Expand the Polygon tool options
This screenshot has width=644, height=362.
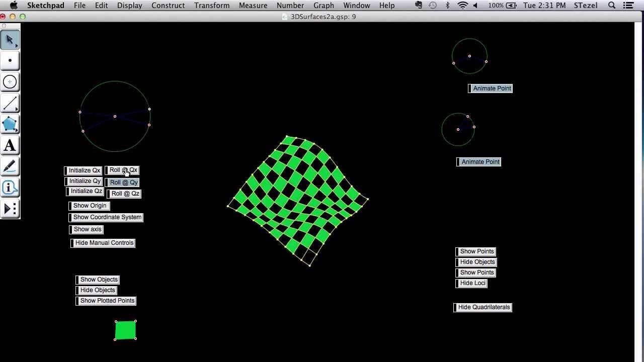[16, 130]
